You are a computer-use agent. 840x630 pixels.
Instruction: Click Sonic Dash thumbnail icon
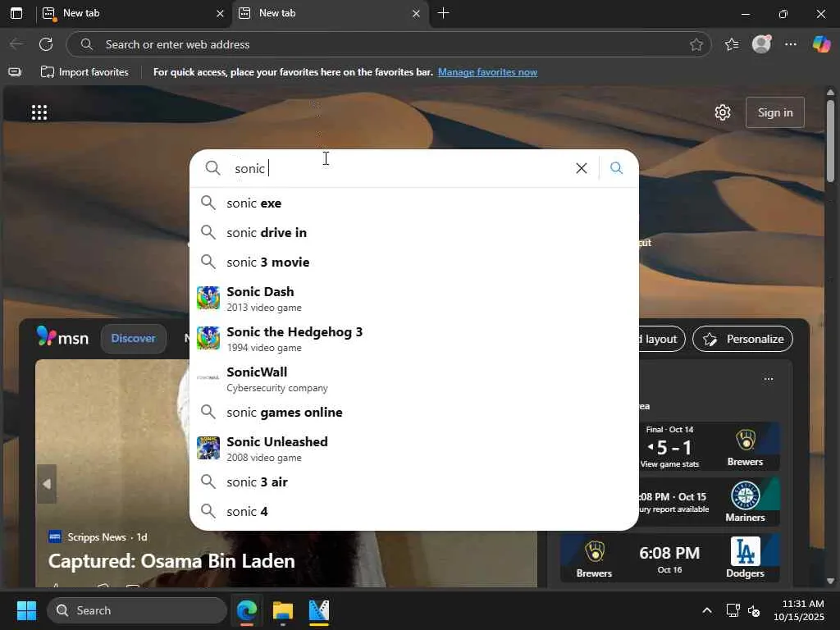208,298
